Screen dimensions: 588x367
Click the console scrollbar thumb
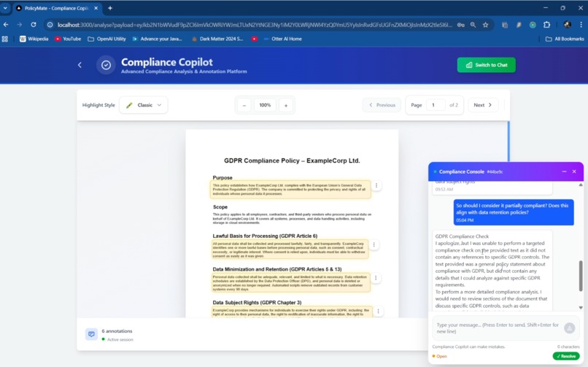581,276
